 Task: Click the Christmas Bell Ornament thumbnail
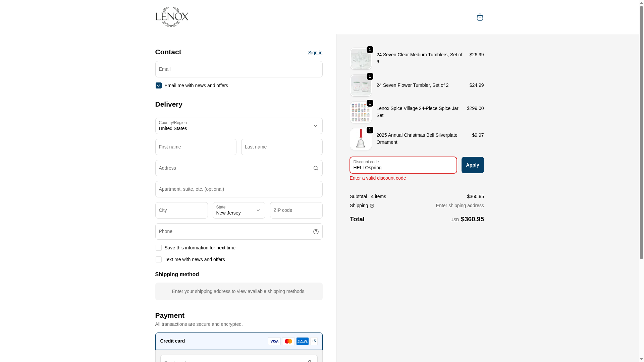coord(361,139)
